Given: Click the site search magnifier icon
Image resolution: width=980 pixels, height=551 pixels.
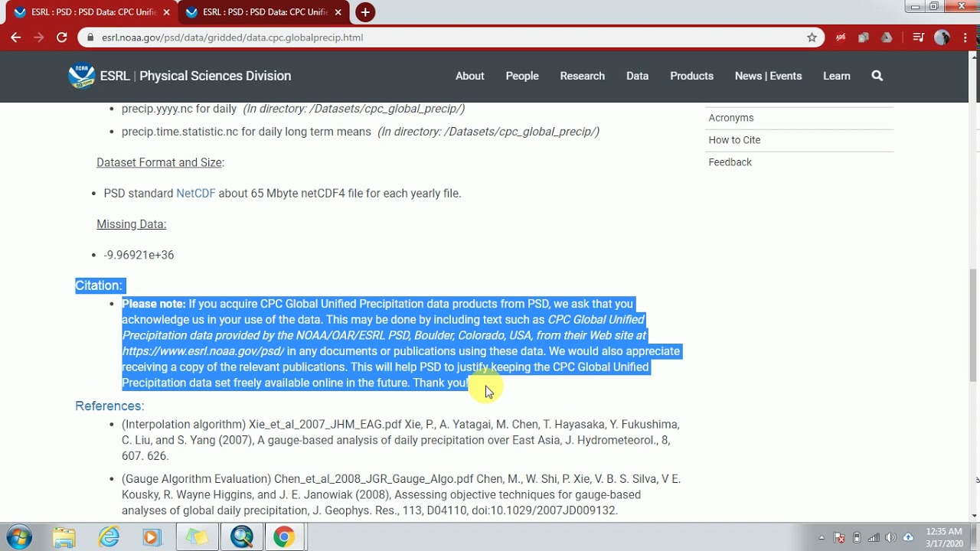Looking at the screenshot, I should click(877, 76).
